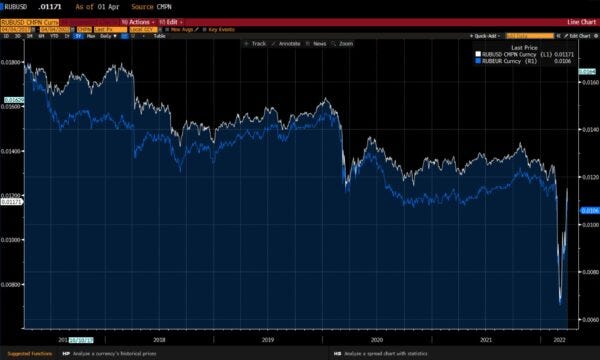Image resolution: width=600 pixels, height=360 pixels.
Task: Click the highlighted date marker on time axis
Action: (x=81, y=340)
